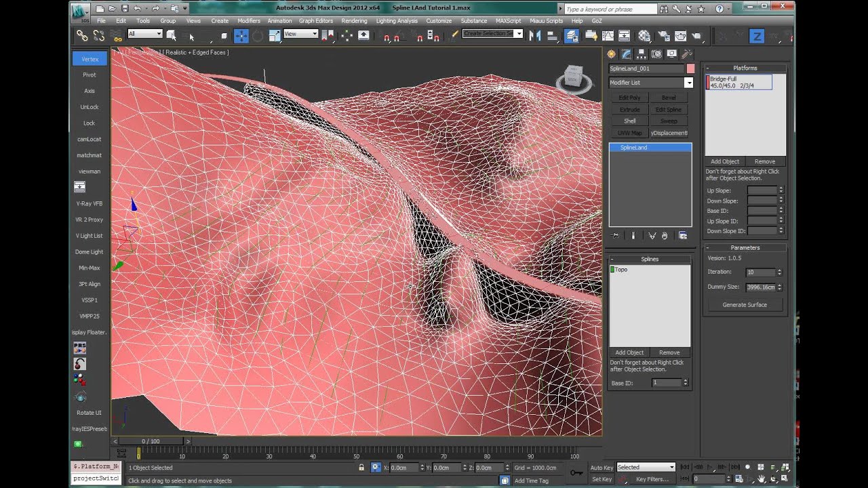Click the Generate Surface button
The height and width of the screenshot is (488, 868).
coord(745,305)
